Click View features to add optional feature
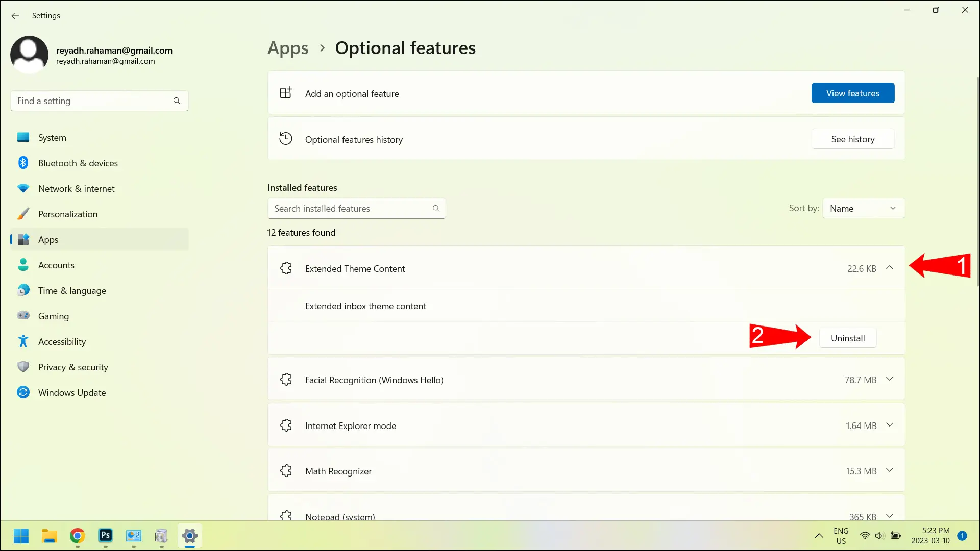Screen dimensions: 980x551 pyautogui.click(x=853, y=93)
